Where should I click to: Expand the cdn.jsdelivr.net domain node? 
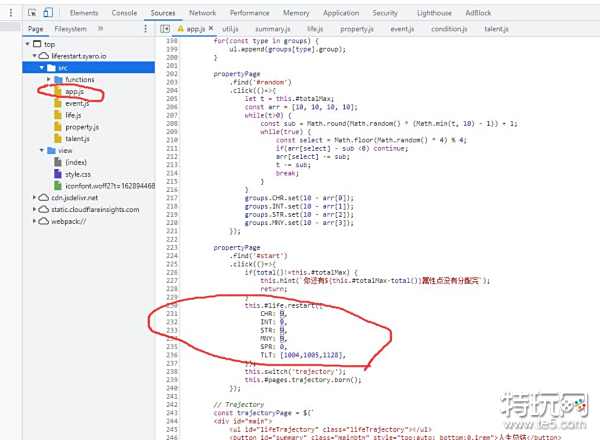point(34,197)
